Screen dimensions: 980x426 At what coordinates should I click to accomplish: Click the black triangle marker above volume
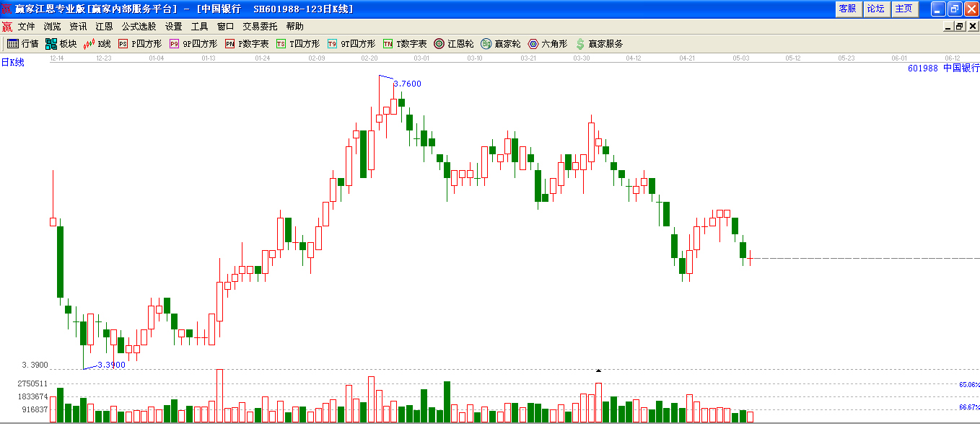(x=598, y=370)
